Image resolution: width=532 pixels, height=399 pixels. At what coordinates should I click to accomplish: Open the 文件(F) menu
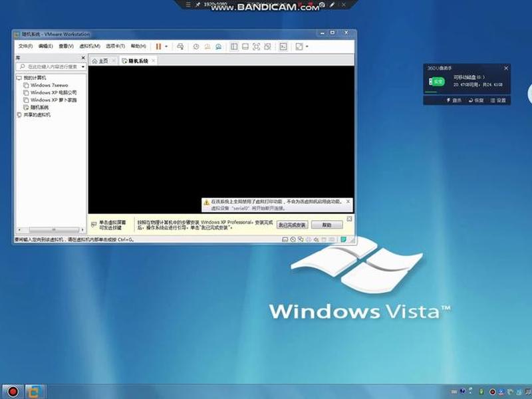[x=25, y=46]
